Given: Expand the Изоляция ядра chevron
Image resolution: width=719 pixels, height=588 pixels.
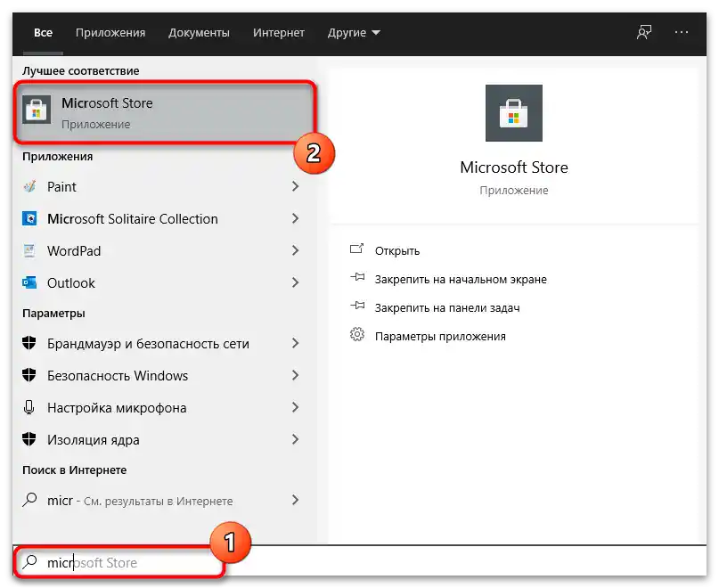Looking at the screenshot, I should (x=295, y=439).
